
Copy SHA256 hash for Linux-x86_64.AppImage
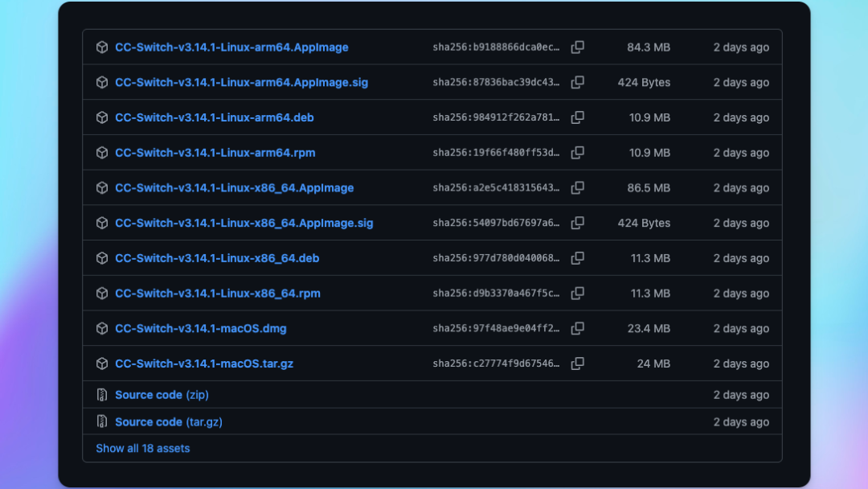pos(577,188)
